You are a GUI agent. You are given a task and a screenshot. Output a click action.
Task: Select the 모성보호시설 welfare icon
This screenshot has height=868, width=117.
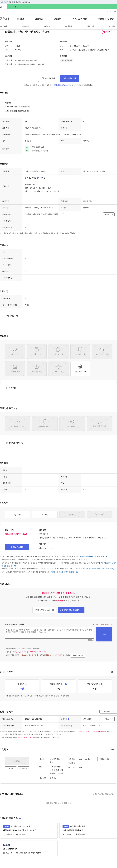pos(58,369)
